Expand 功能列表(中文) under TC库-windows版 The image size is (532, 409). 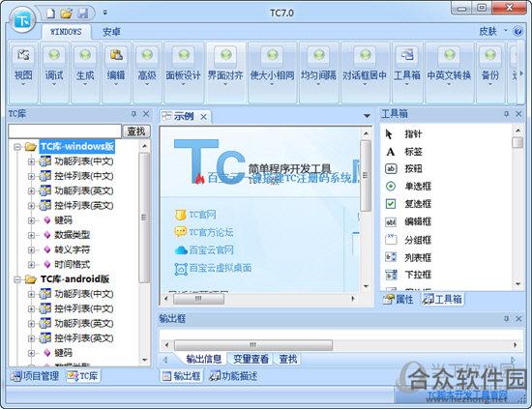point(32,161)
